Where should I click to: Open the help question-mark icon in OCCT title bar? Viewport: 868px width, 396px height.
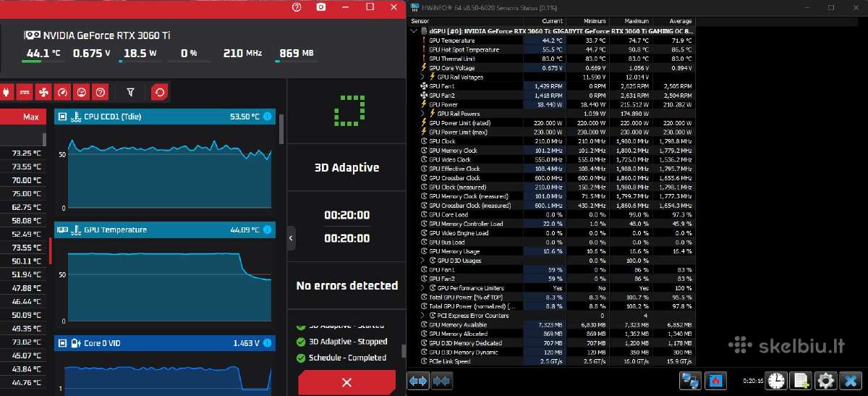point(297,7)
